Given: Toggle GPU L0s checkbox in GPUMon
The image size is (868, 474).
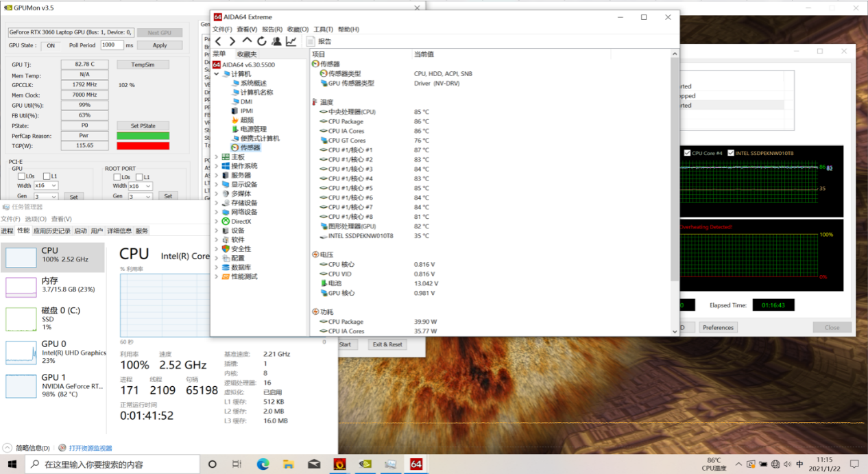Looking at the screenshot, I should coord(21,177).
